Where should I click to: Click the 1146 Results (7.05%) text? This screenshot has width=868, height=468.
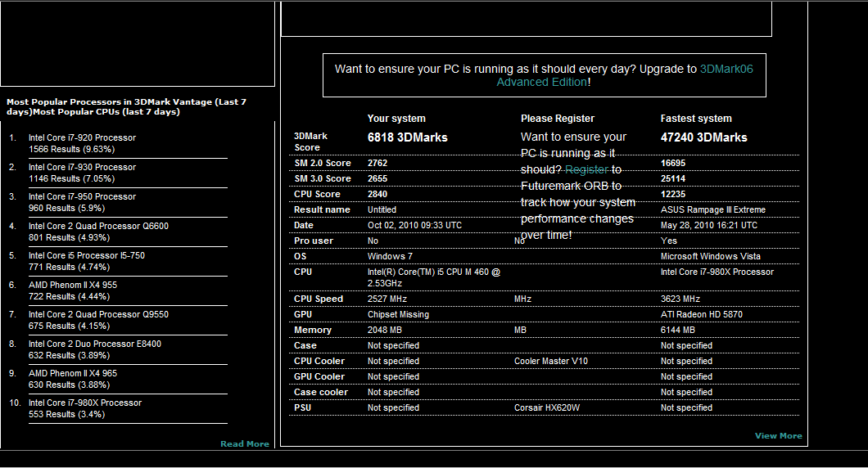click(x=71, y=178)
